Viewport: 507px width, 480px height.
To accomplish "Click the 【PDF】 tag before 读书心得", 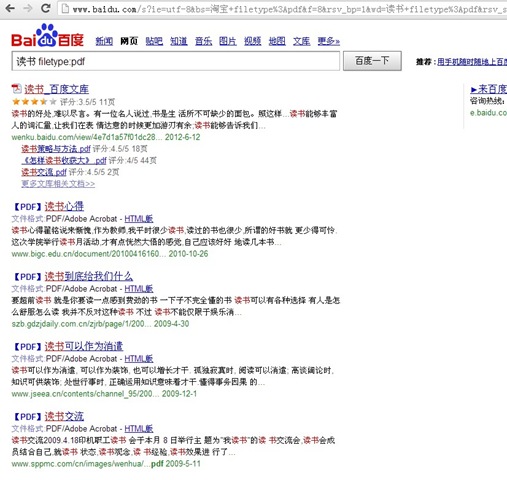I will coord(27,207).
